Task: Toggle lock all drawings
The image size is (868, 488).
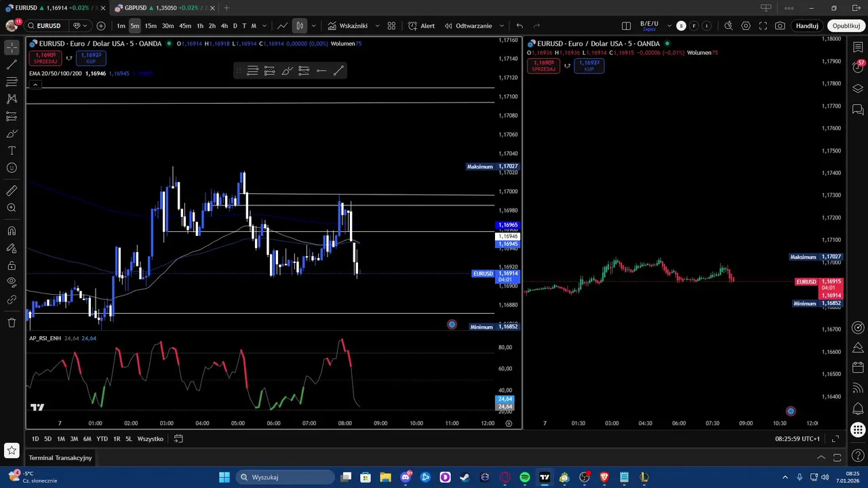Action: coord(12,265)
